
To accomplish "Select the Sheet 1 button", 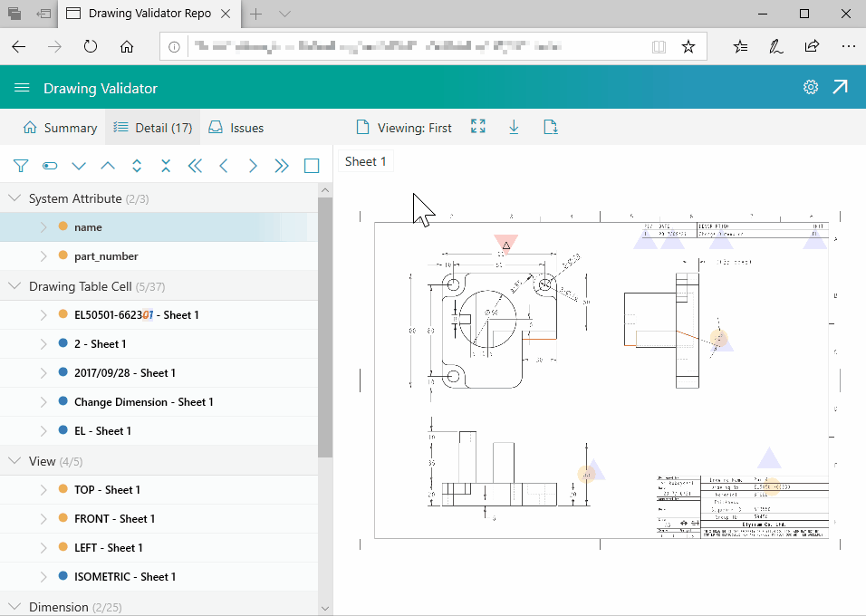I will [x=366, y=161].
